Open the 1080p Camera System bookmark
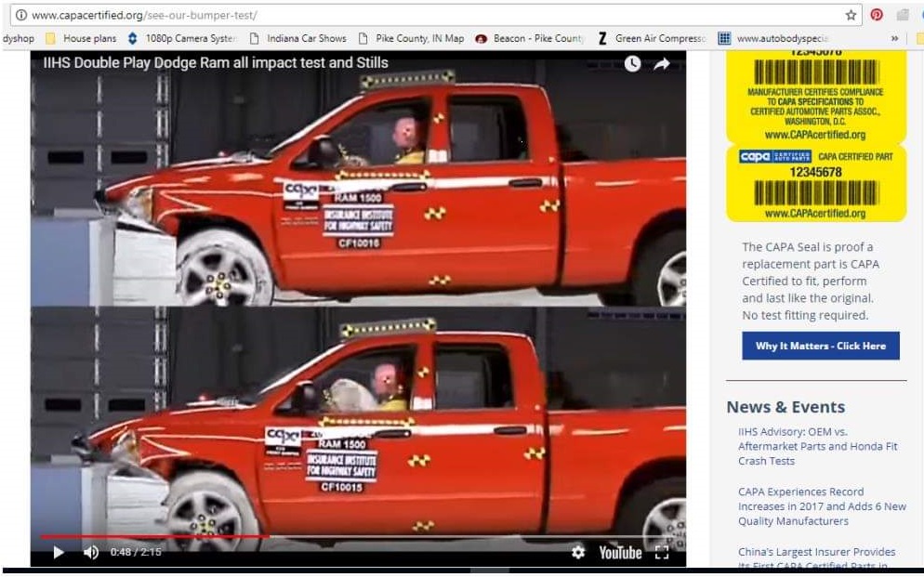Image resolution: width=924 pixels, height=577 pixels. (181, 38)
